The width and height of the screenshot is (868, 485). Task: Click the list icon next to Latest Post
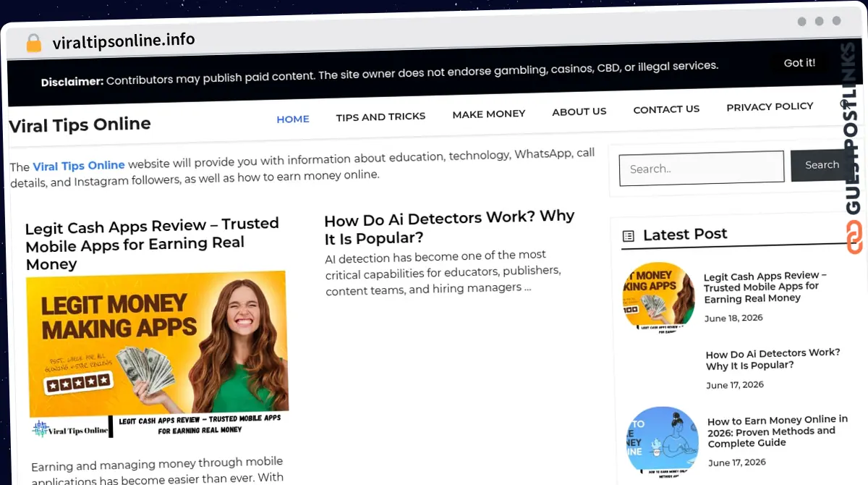pos(629,236)
